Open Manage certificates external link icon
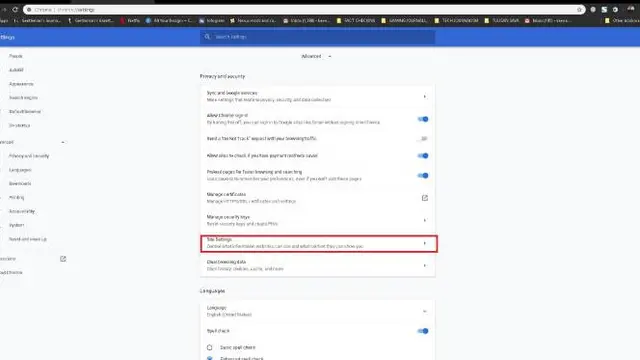 pos(424,198)
